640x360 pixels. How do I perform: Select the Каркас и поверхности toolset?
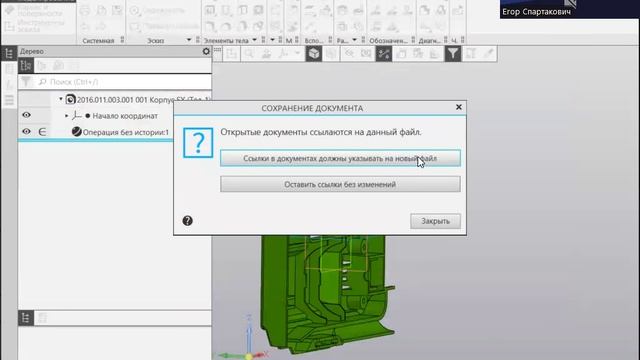pyautogui.click(x=34, y=10)
